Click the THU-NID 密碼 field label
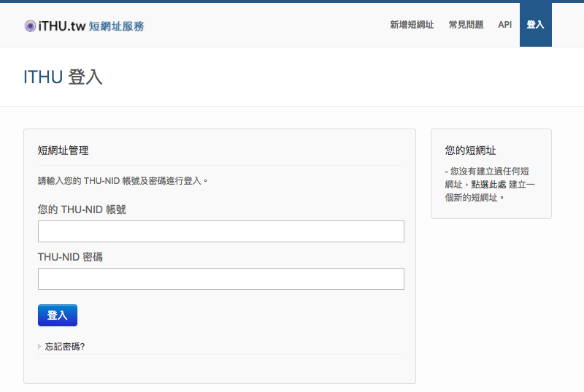 70,257
